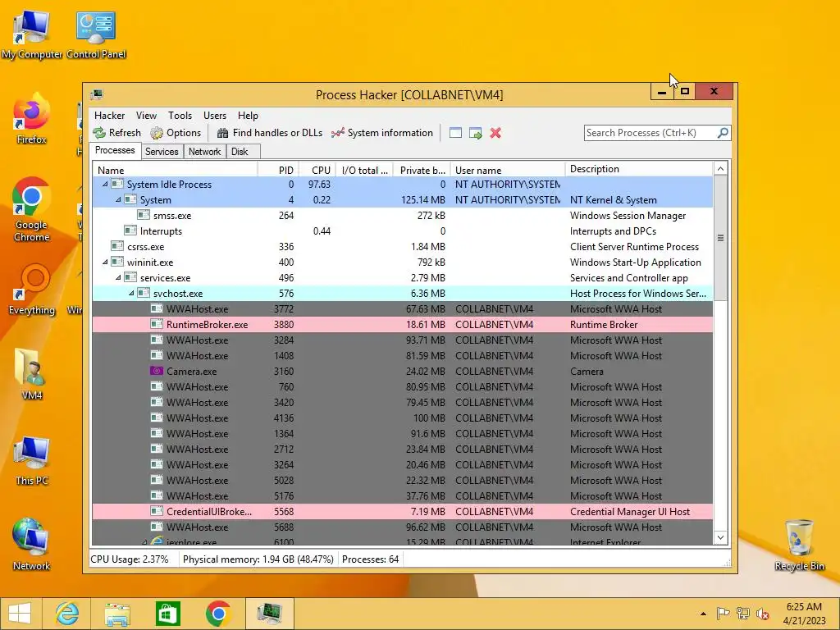This screenshot has height=630, width=840.
Task: Click in the Search Processes field
Action: point(650,132)
